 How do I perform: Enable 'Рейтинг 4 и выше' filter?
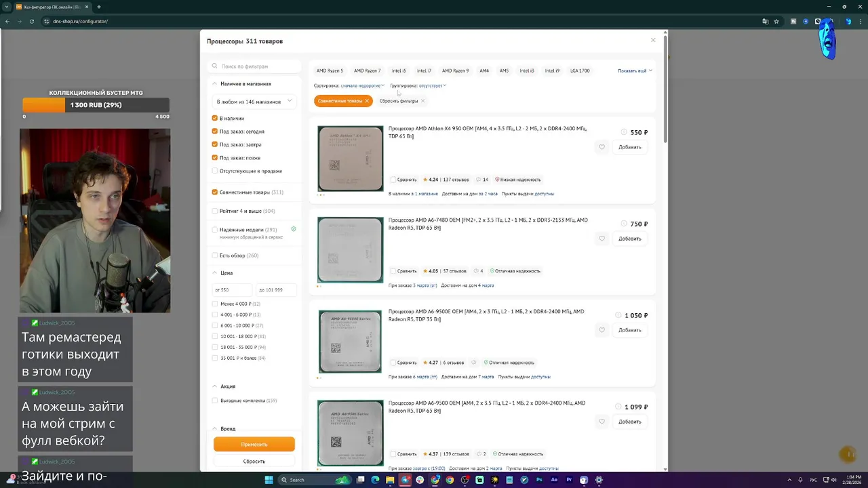[215, 211]
